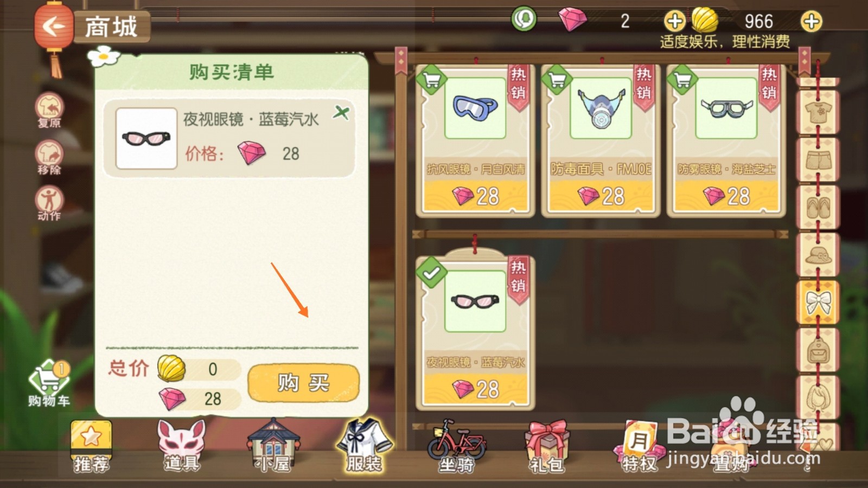Viewport: 868px width, 488px height.
Task: Open the 礼包 gift pack tab
Action: (547, 446)
